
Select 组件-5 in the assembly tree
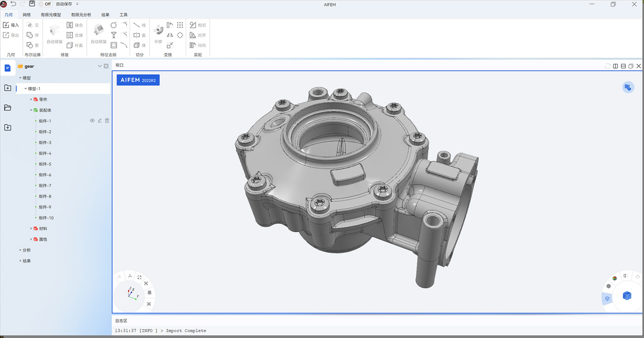pos(45,164)
